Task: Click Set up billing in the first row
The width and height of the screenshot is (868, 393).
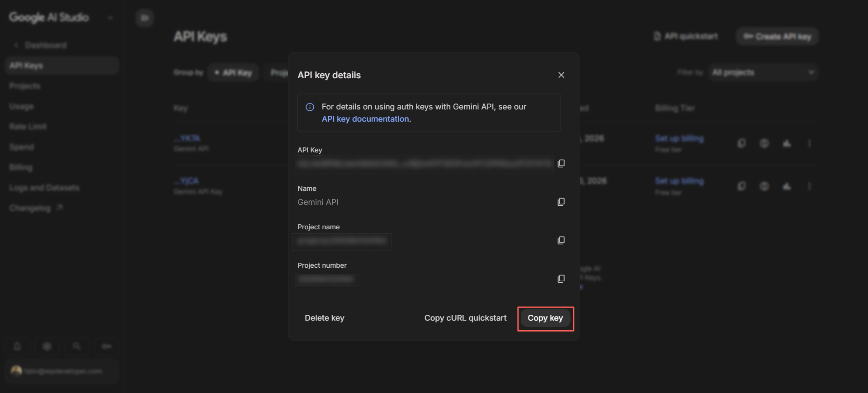Action: coord(679,138)
